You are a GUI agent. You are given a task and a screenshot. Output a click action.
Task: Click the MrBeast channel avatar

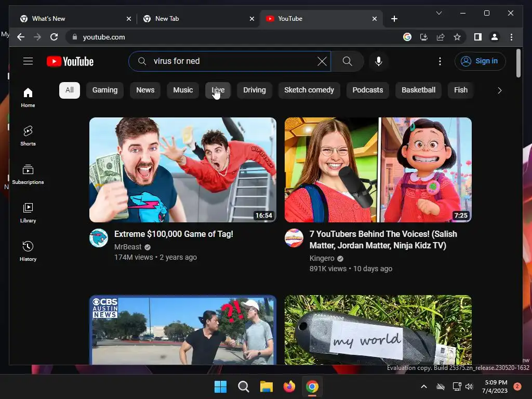[99, 238]
